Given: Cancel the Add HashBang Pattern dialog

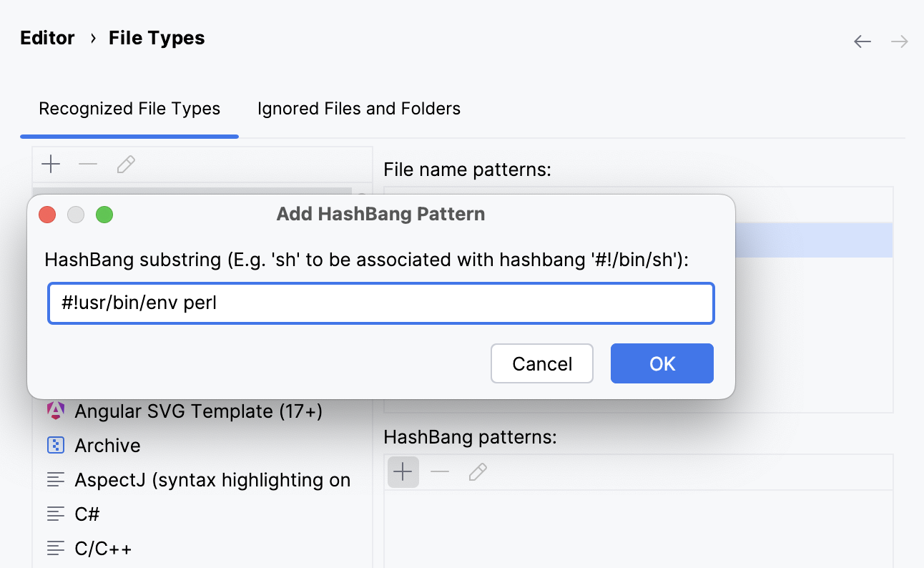Looking at the screenshot, I should (541, 363).
